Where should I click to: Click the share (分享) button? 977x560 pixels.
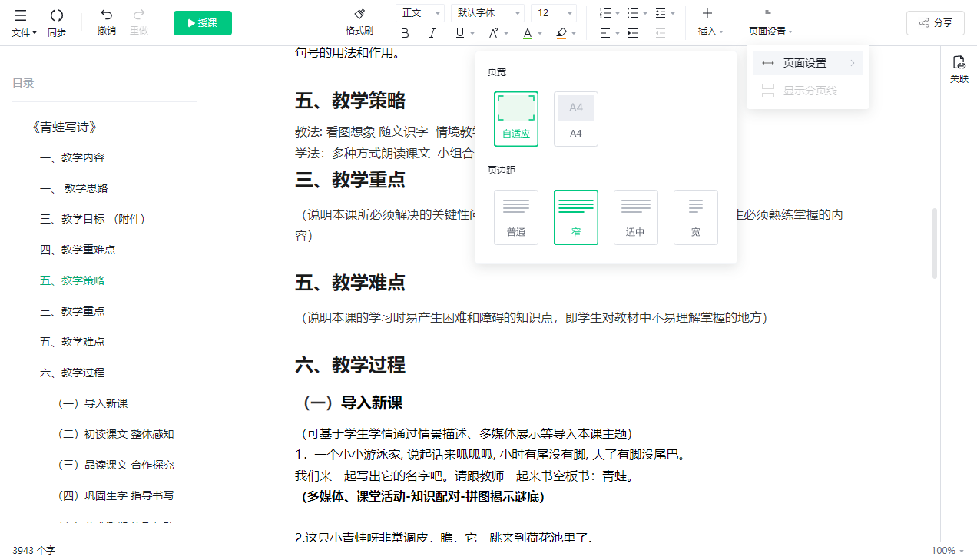click(935, 23)
